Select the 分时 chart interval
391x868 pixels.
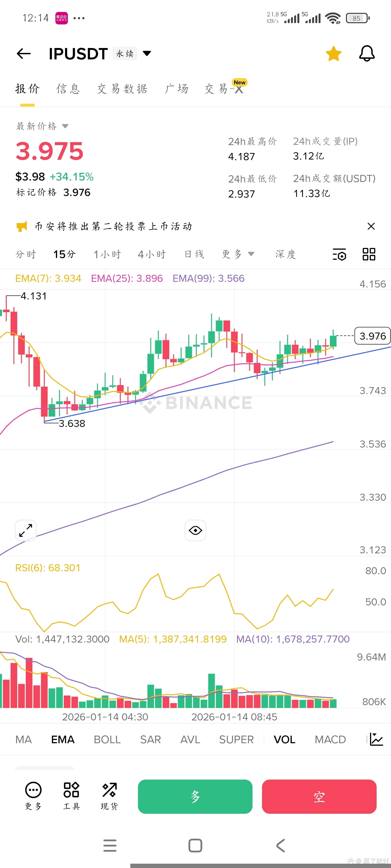point(26,254)
